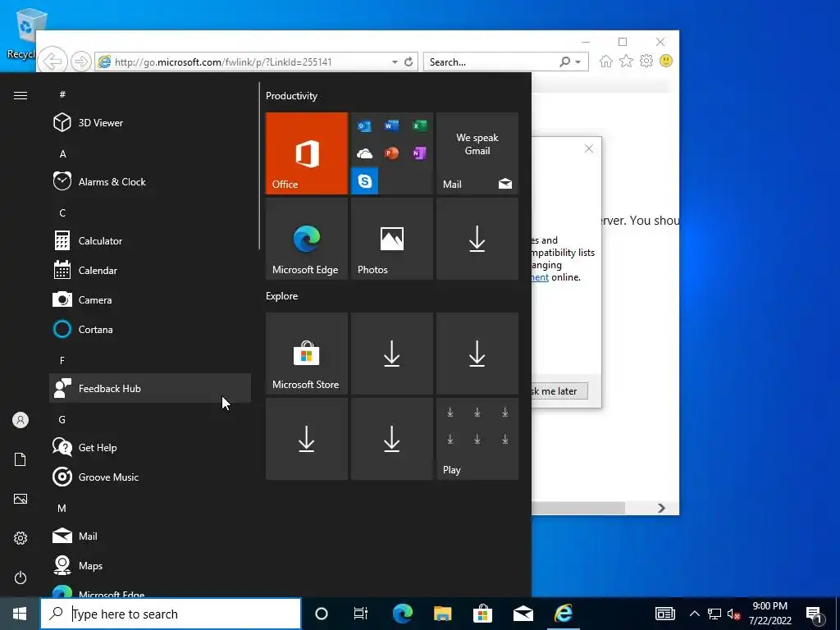Open OneDrive icon in Office apps tile

[x=365, y=153]
